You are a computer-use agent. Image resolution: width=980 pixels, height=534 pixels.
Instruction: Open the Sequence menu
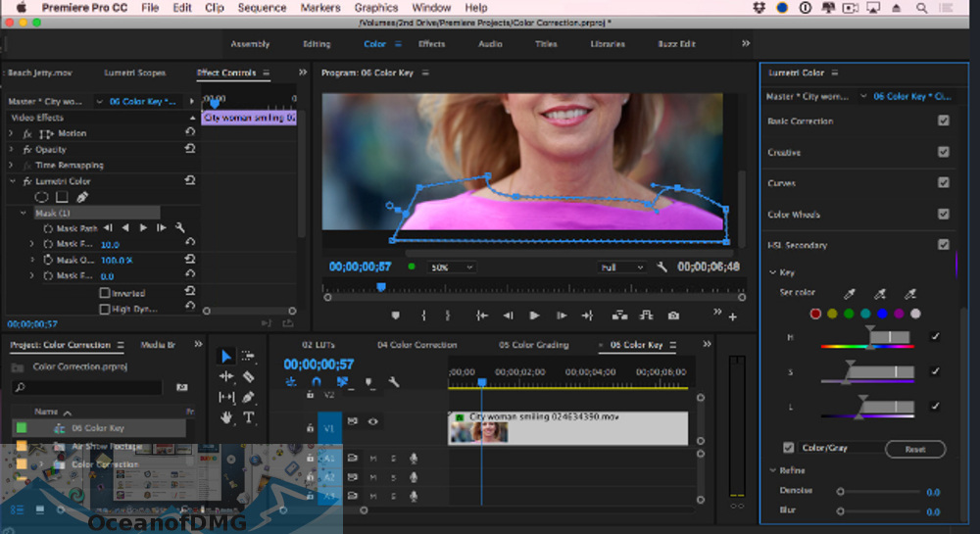262,8
